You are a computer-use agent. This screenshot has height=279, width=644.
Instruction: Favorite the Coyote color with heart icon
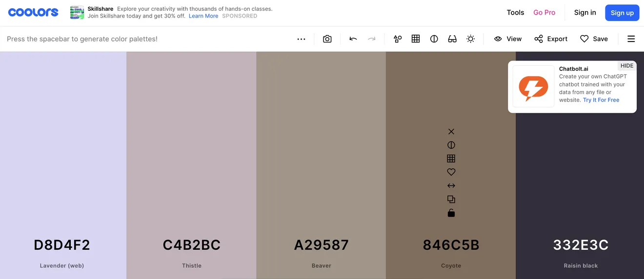451,172
